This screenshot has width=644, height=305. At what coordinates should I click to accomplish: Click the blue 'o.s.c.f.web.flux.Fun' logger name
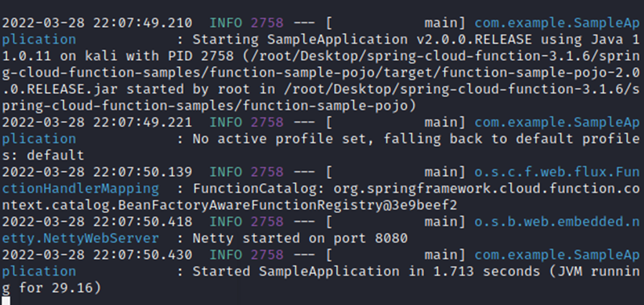[557, 172]
